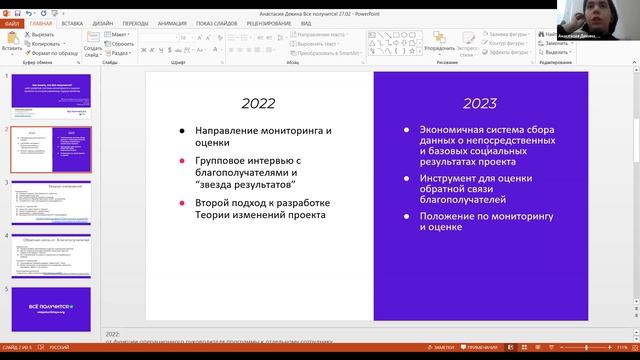This screenshot has height=360, width=640.
Task: Switch to the ДИЗАЙН (Design) tab
Action: coord(102,24)
